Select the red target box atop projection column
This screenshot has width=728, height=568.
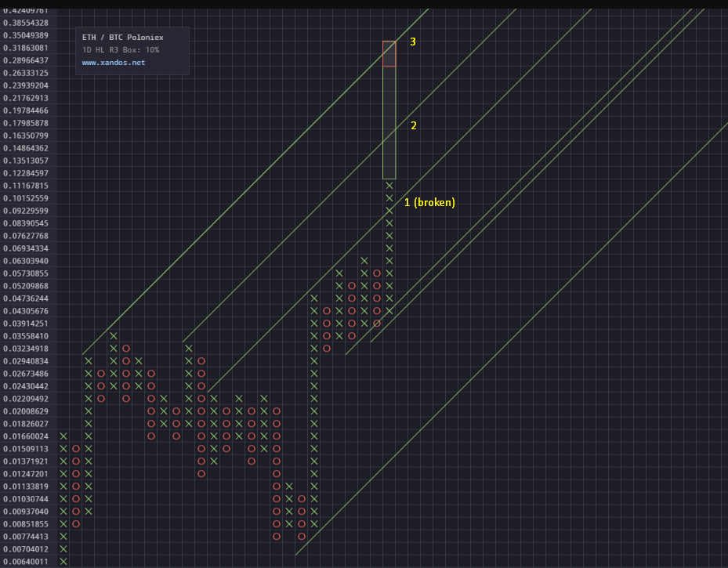[389, 54]
